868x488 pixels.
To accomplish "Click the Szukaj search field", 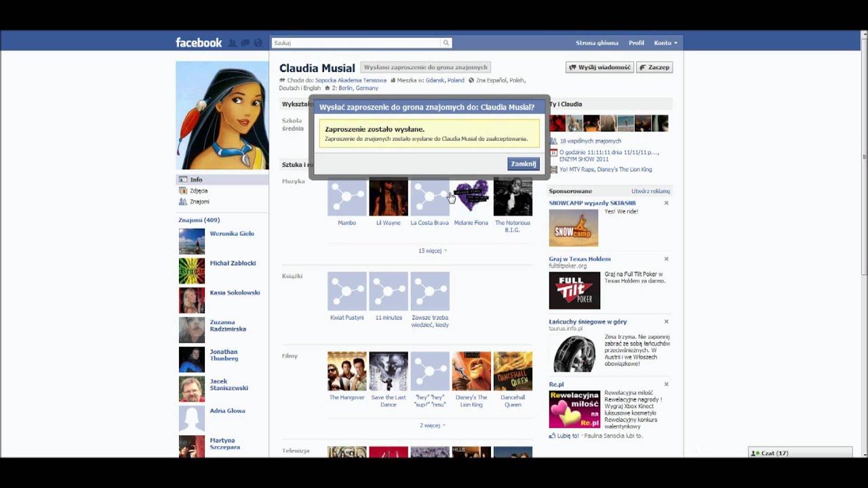I will tap(356, 43).
